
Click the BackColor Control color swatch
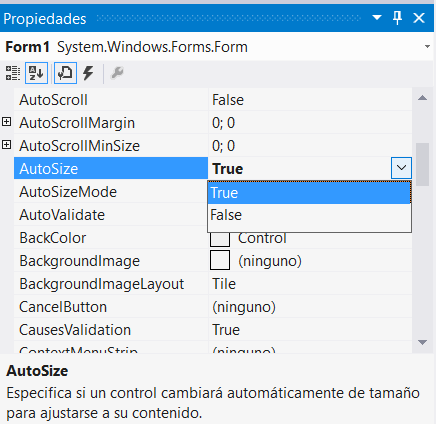click(x=220, y=239)
